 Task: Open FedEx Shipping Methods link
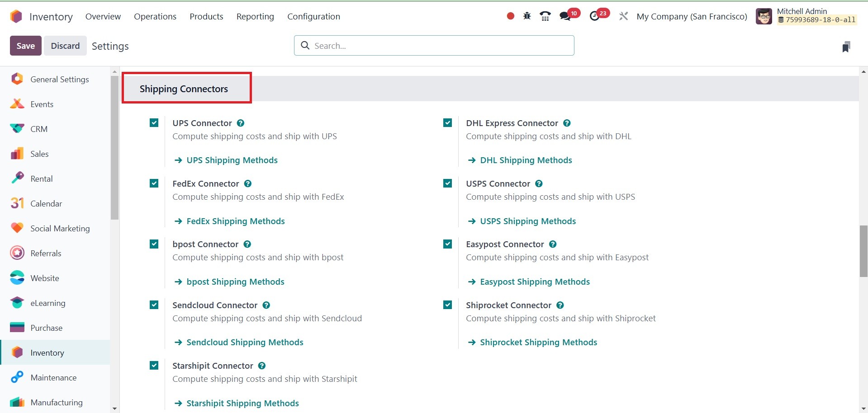(x=230, y=221)
